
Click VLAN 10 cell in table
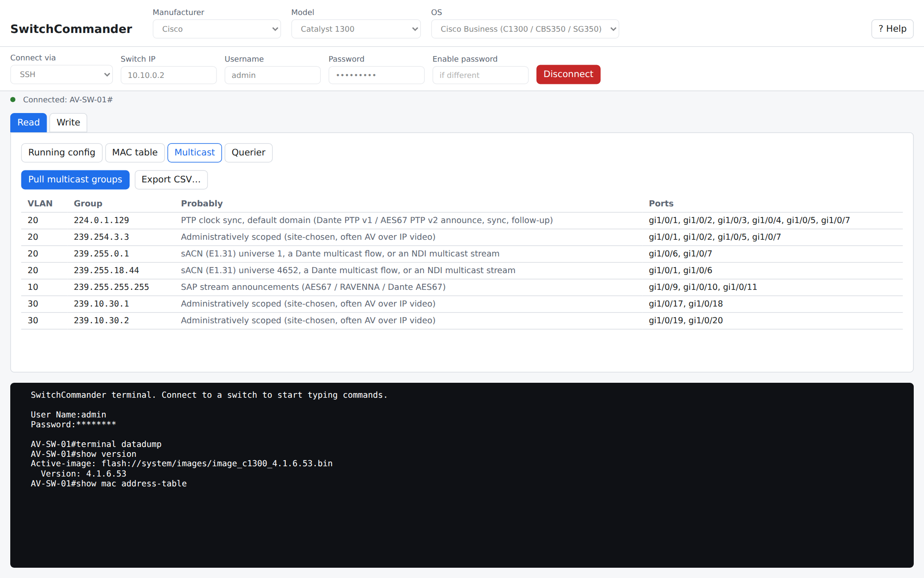point(33,287)
